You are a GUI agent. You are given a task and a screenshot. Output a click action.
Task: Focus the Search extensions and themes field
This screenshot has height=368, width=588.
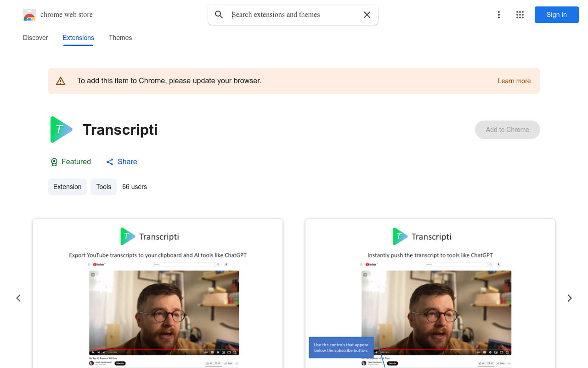[x=294, y=15]
